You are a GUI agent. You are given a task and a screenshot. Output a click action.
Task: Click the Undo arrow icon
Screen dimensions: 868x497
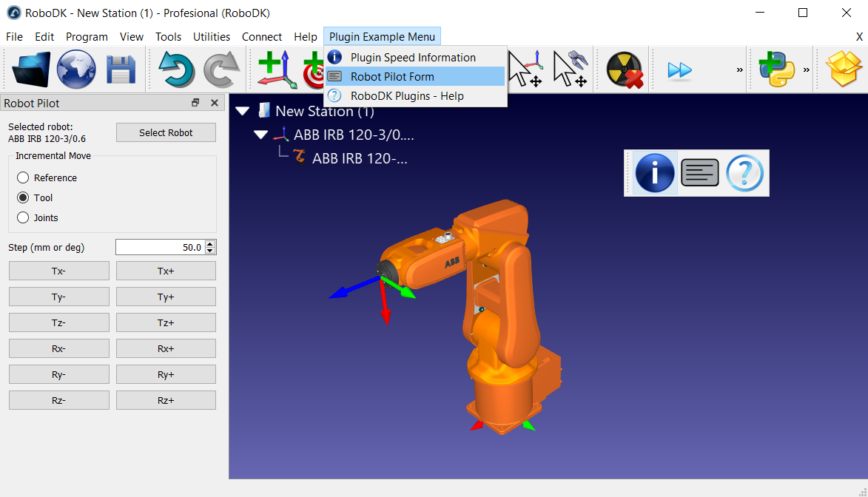click(176, 70)
